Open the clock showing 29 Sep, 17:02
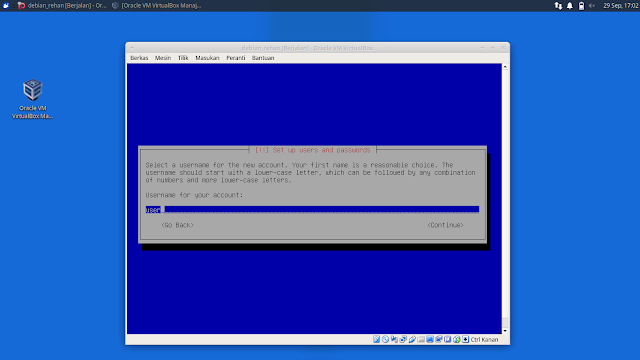Image resolution: width=640 pixels, height=360 pixels. 620,6
